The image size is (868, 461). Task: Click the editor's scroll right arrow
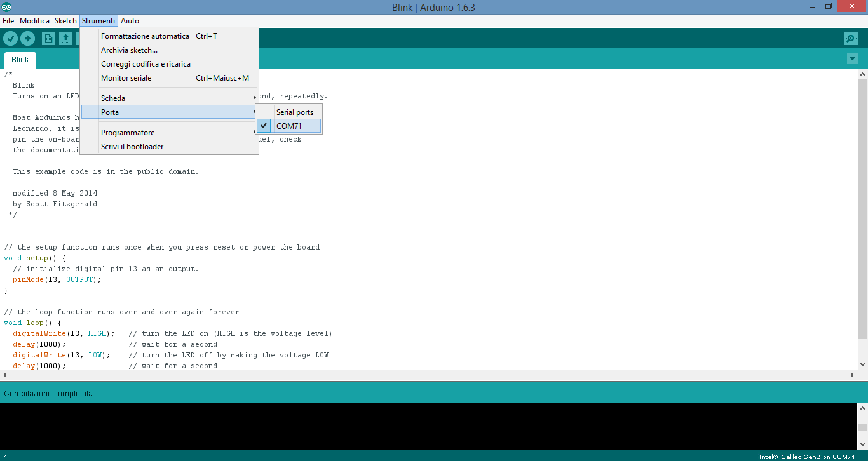click(x=851, y=375)
